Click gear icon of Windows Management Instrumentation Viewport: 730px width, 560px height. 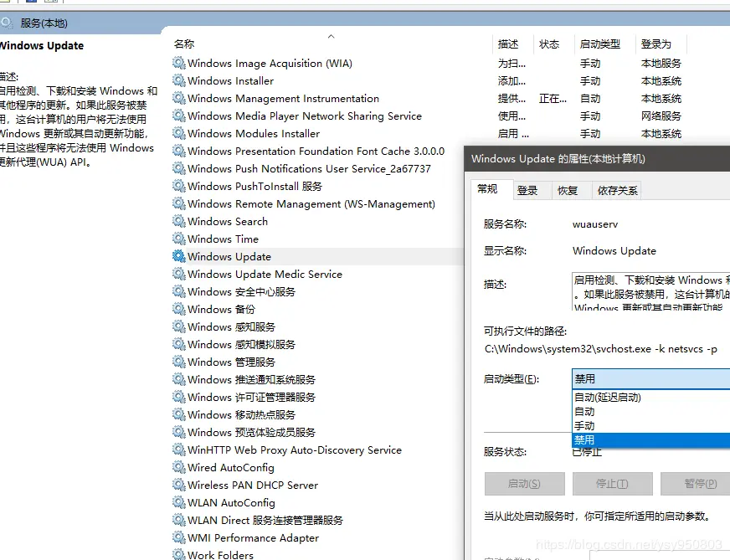(179, 98)
